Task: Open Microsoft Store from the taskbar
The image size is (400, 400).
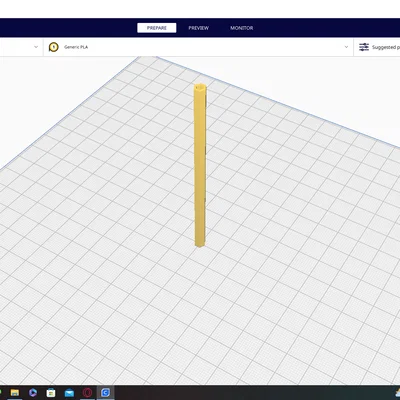Action: [x=51, y=393]
